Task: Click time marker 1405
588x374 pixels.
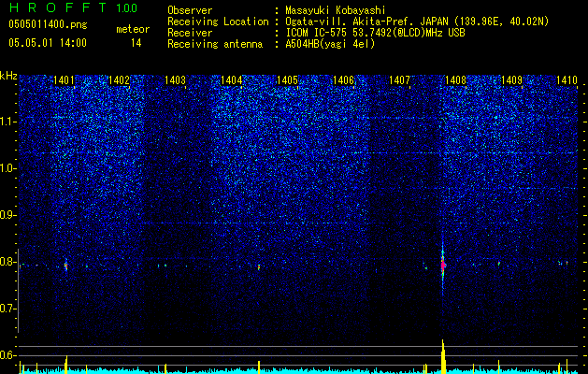Action: pos(287,79)
